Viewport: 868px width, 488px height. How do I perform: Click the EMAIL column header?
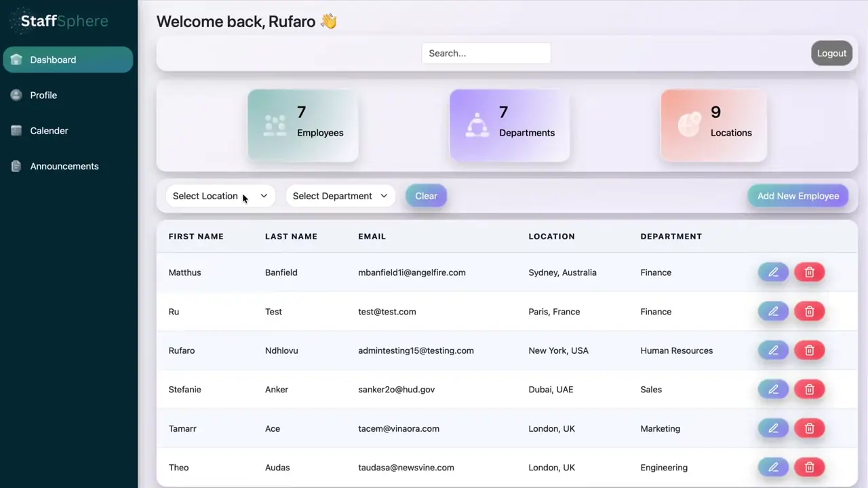coord(372,237)
